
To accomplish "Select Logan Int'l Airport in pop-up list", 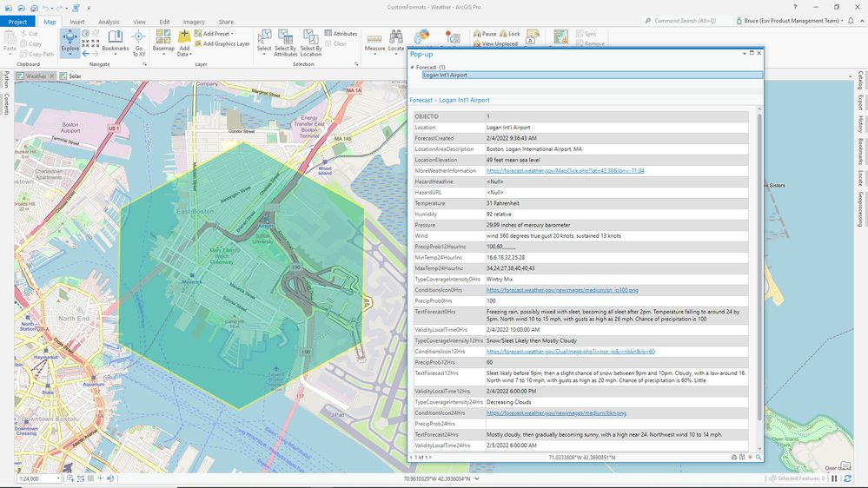I will click(445, 76).
